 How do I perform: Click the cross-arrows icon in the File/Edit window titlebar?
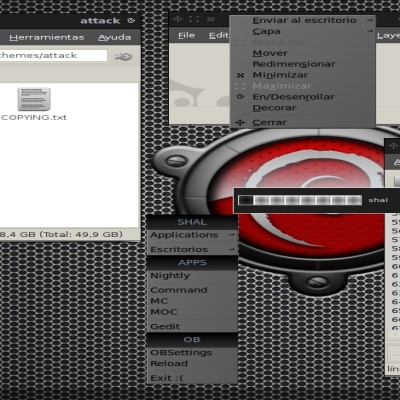tap(178, 19)
